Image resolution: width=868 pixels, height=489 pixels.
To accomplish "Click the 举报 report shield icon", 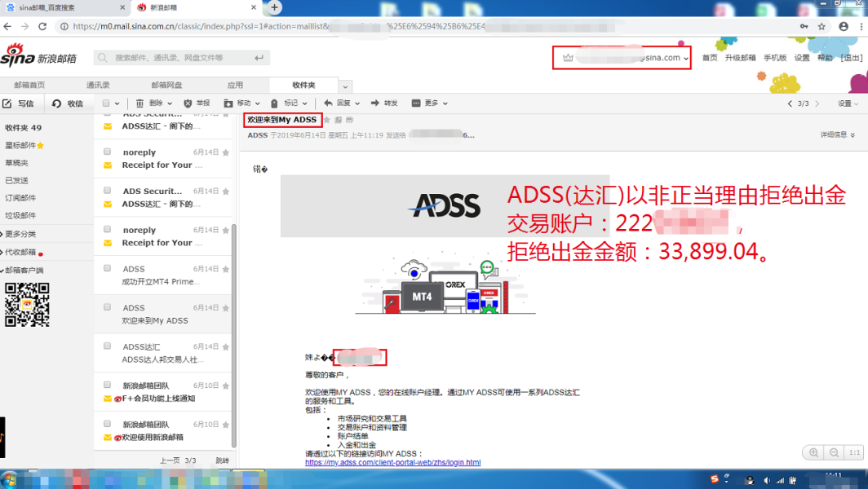I will click(188, 104).
